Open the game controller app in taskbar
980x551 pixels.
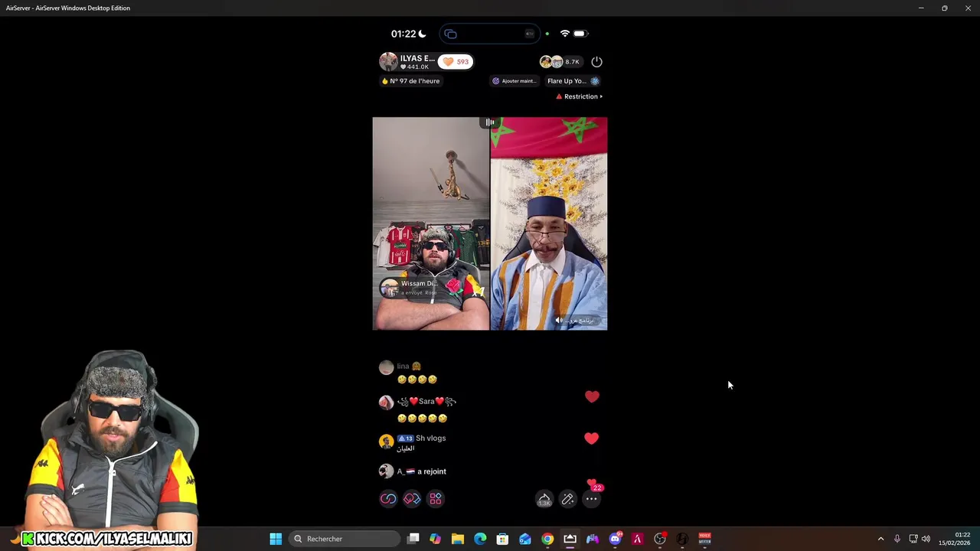pyautogui.click(x=593, y=539)
